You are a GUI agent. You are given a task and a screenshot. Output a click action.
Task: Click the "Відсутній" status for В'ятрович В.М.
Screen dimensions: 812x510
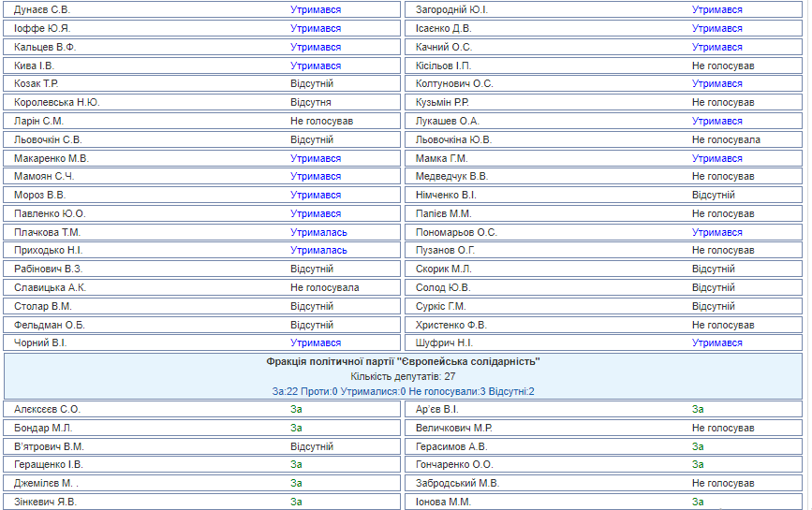point(311,446)
